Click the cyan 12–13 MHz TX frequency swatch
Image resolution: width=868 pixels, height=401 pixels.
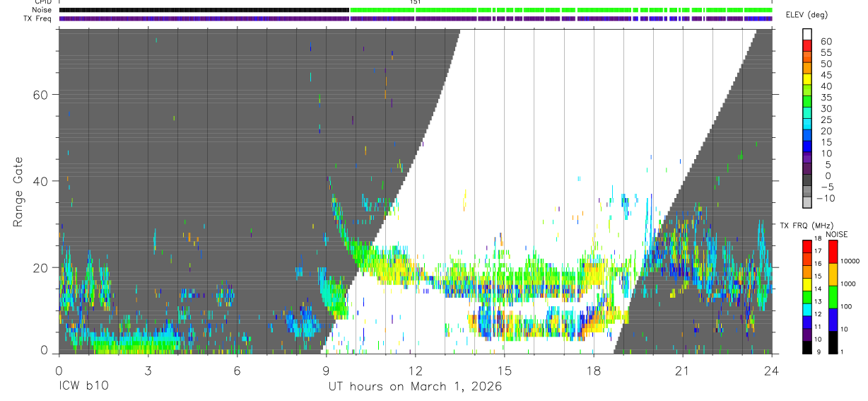pyautogui.click(x=808, y=309)
